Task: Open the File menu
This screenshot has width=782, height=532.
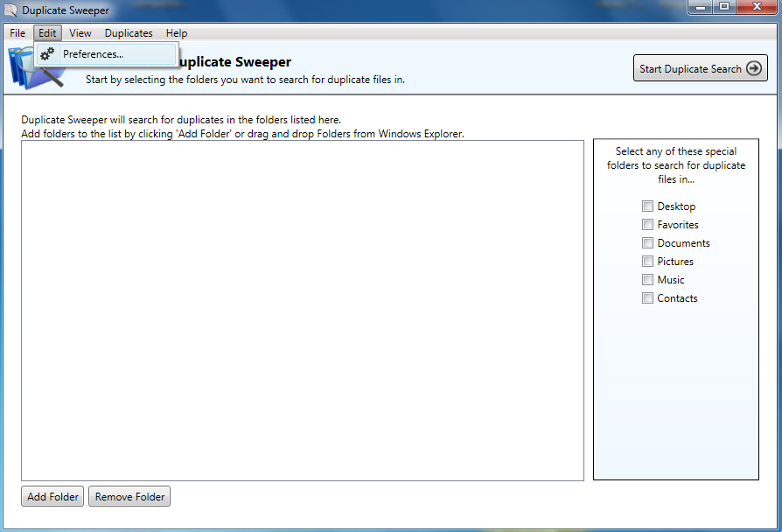Action: [17, 33]
